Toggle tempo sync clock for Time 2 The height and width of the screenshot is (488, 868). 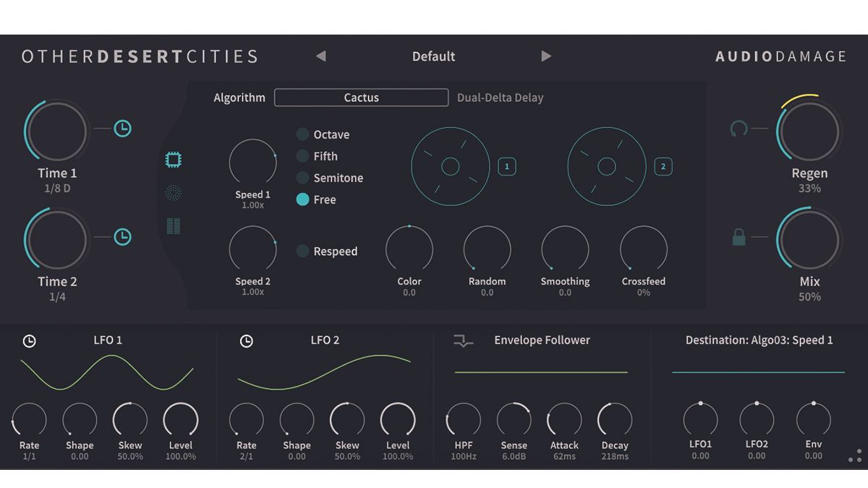tap(123, 237)
